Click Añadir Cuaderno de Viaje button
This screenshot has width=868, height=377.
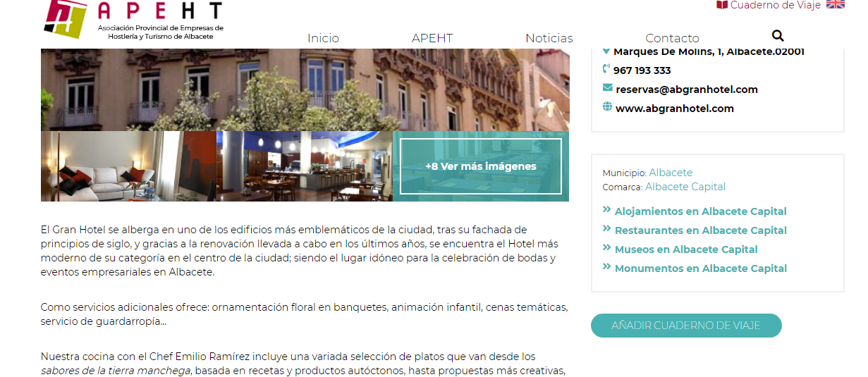686,326
